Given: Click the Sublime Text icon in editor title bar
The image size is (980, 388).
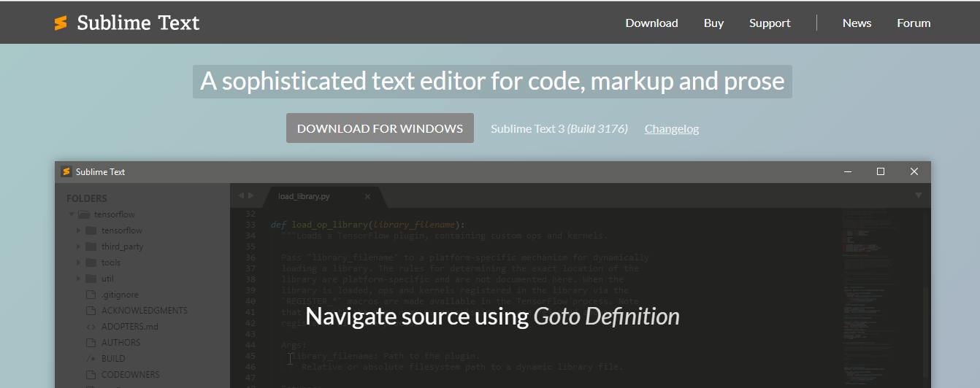Looking at the screenshot, I should (x=66, y=172).
